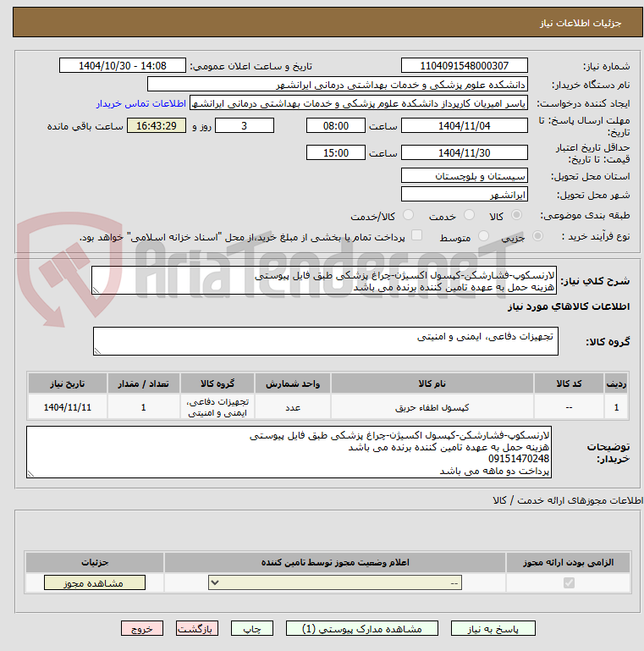Click the days remaining field showing 3
644x651 pixels.
click(x=245, y=126)
